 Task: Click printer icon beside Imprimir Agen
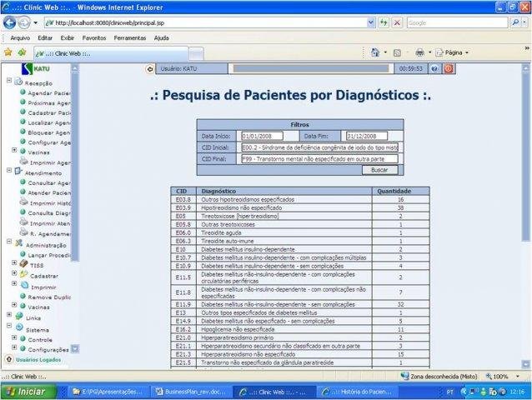pyautogui.click(x=23, y=162)
